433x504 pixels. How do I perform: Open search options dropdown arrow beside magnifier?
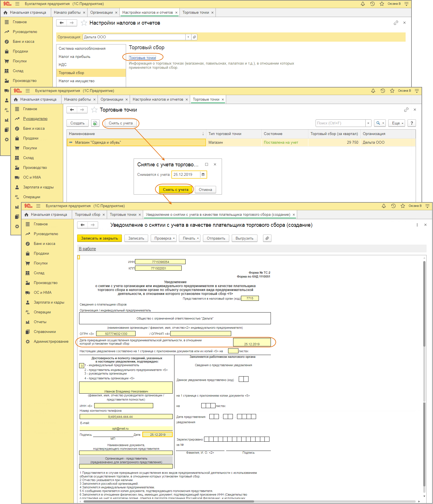coord(383,123)
